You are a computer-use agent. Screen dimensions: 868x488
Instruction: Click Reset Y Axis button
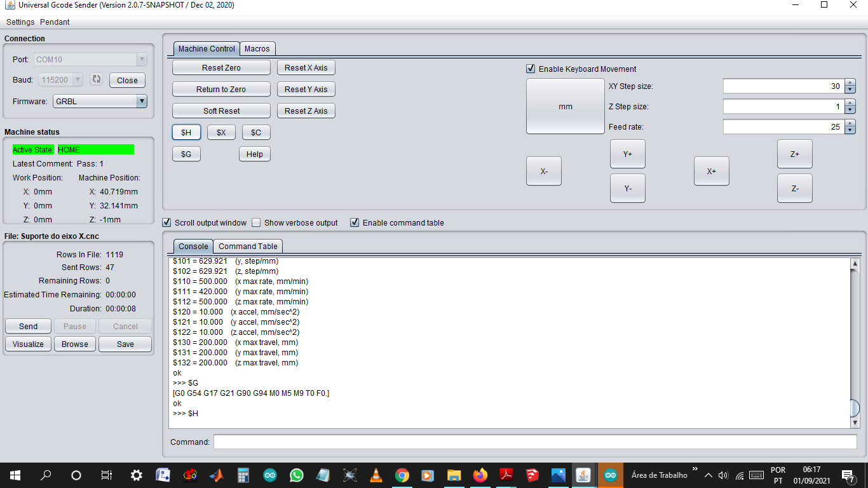click(306, 89)
